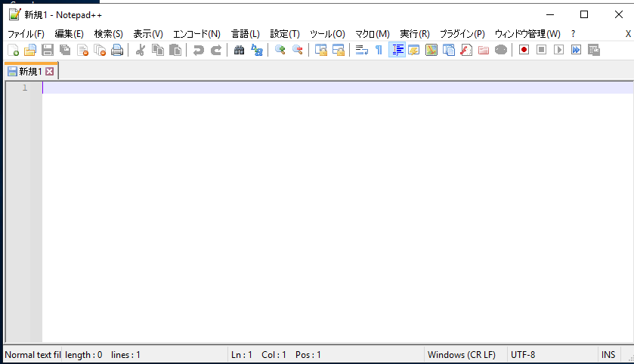Open Find with the binoculars icon

coord(239,50)
